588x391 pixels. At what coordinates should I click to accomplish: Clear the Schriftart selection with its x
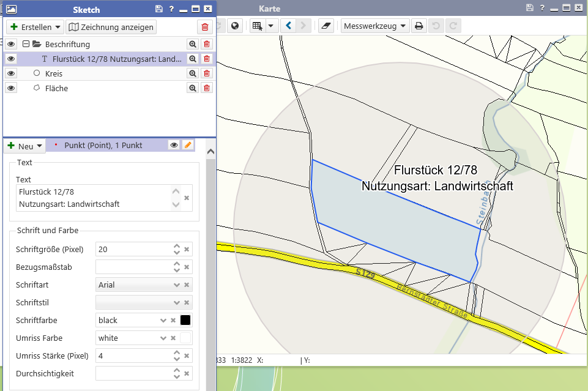187,285
